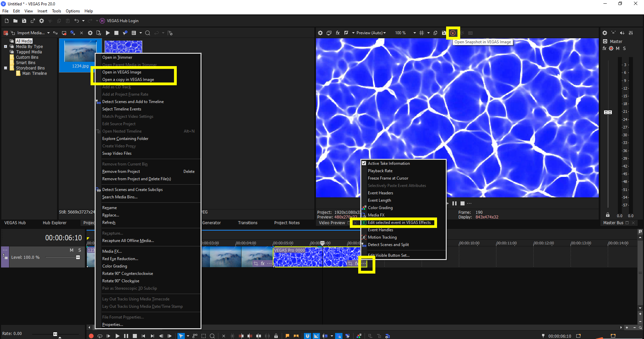This screenshot has width=644, height=339.
Task: Open project properties gear in the main toolbar
Action: coord(42,21)
